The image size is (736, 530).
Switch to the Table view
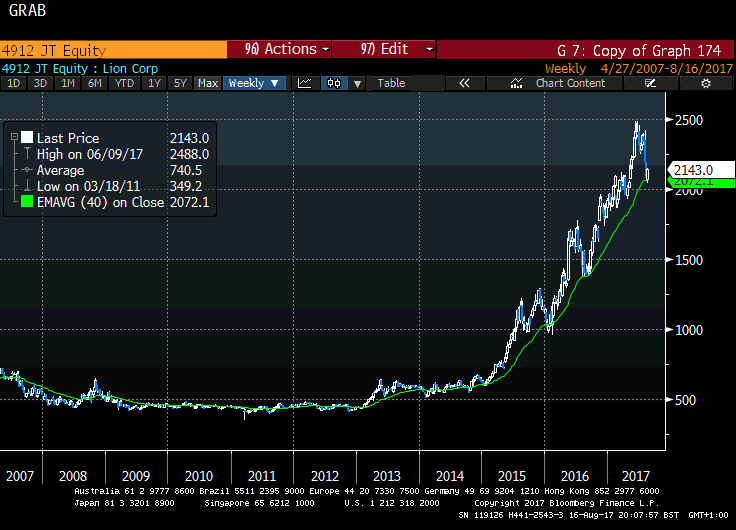coord(391,83)
